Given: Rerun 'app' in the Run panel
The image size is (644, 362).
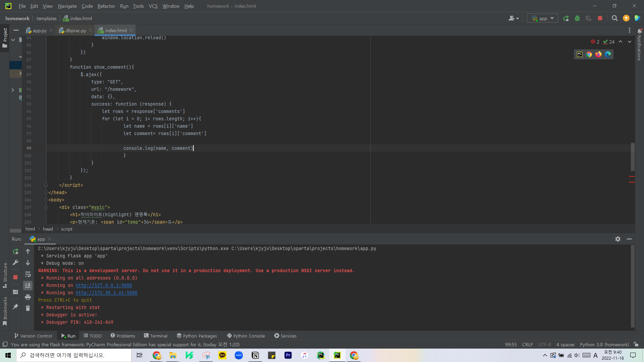Looking at the screenshot, I should tap(15, 251).
